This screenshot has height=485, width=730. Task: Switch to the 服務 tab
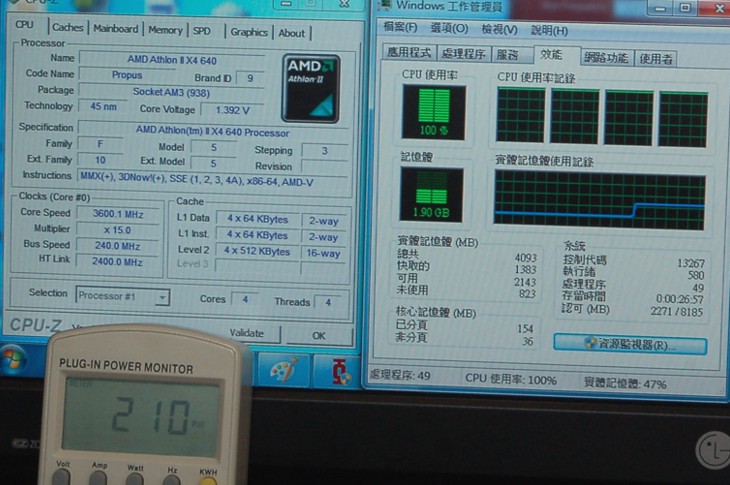click(x=511, y=55)
